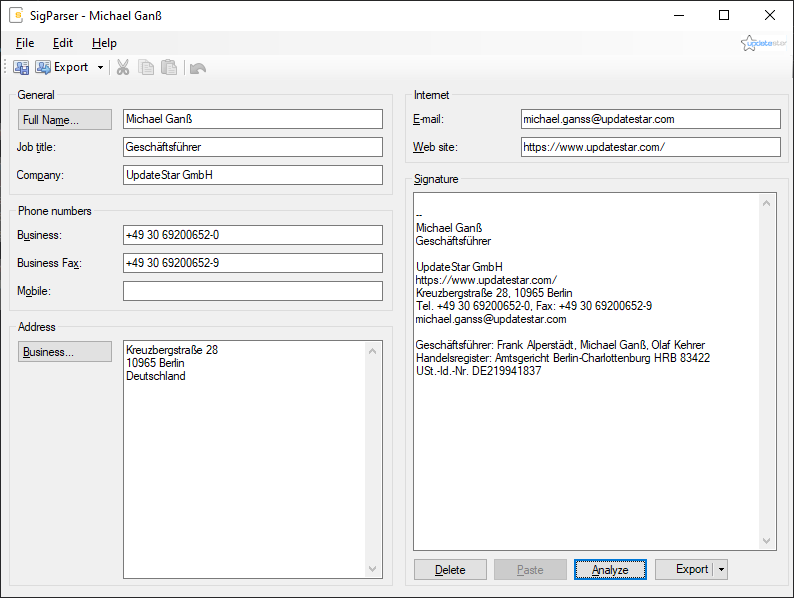794x598 pixels.
Task: Click the first contact card toolbar icon
Action: tap(21, 67)
